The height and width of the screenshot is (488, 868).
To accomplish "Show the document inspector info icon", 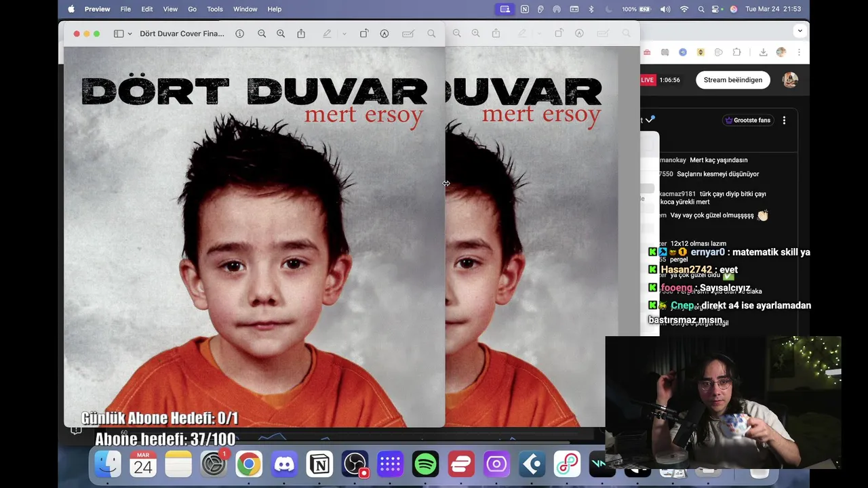I will 239,33.
